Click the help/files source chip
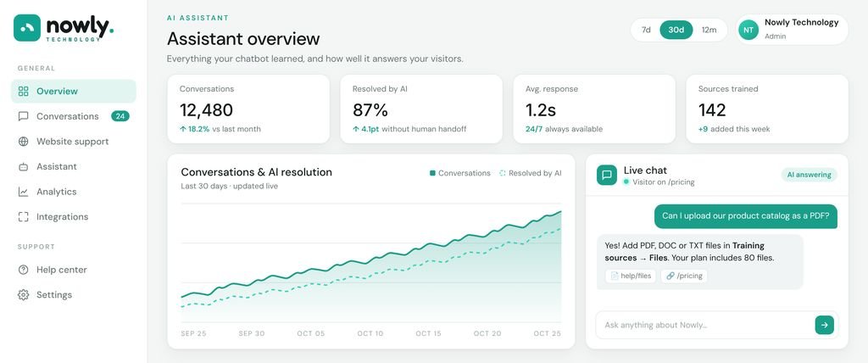The width and height of the screenshot is (868, 363). pyautogui.click(x=631, y=276)
